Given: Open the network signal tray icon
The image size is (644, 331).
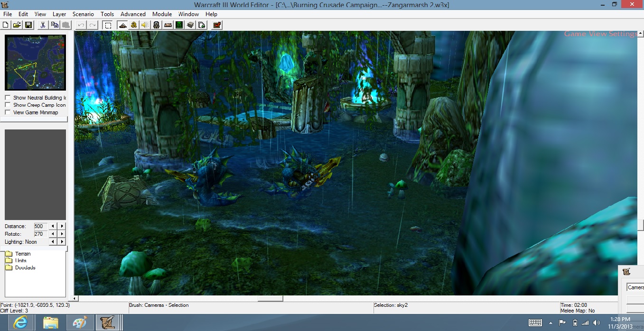Looking at the screenshot, I should 585,322.
